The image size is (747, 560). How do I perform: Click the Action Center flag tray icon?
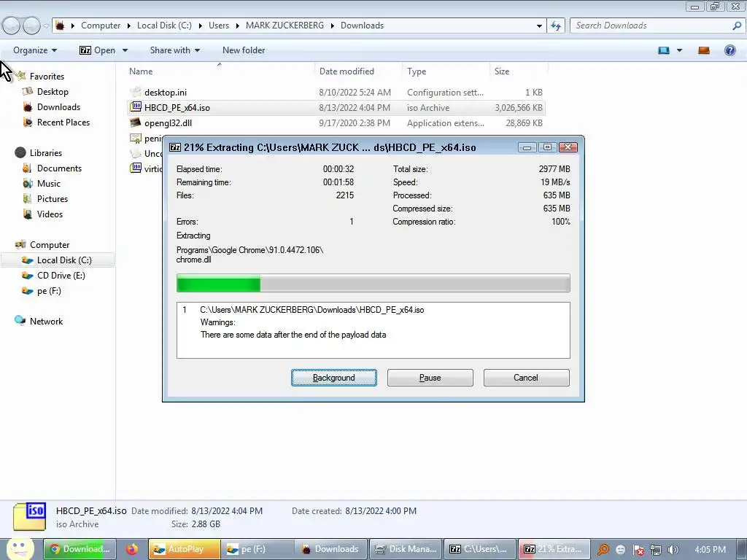coord(638,550)
